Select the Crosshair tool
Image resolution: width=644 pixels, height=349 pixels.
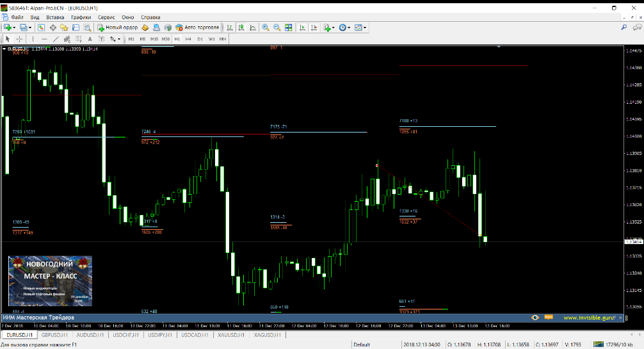19,39
